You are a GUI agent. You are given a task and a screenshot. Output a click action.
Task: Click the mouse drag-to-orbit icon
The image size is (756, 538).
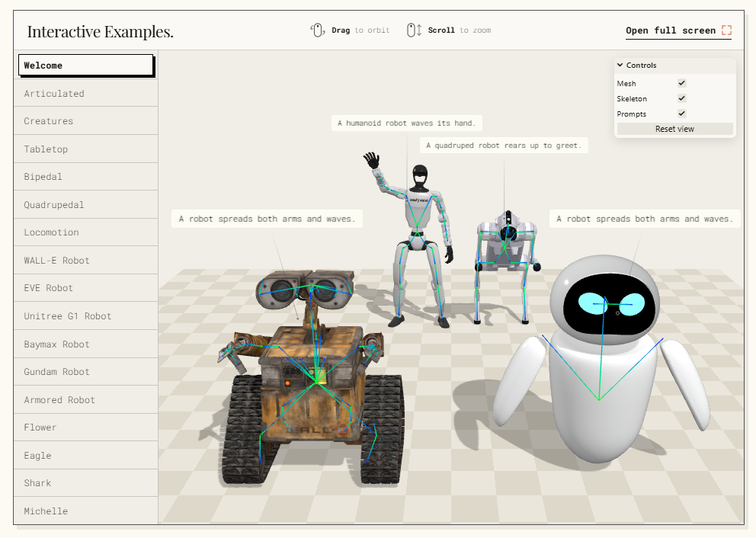[x=317, y=30]
